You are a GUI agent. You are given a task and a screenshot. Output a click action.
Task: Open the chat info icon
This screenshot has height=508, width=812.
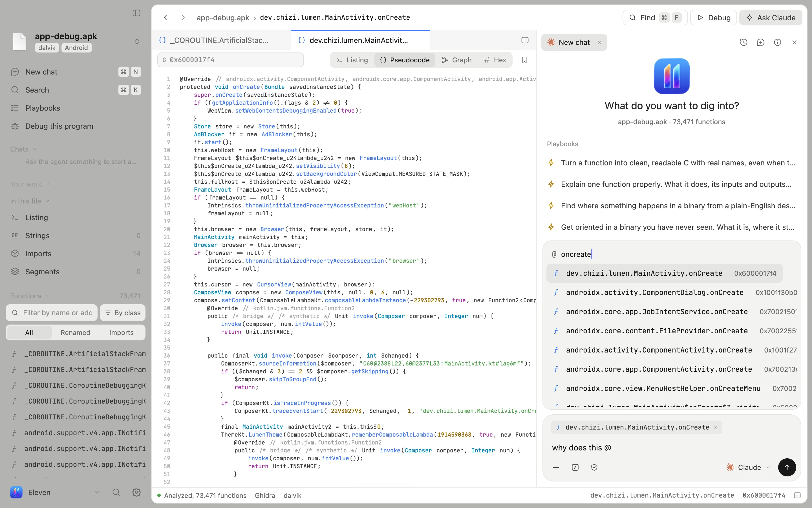pos(777,42)
